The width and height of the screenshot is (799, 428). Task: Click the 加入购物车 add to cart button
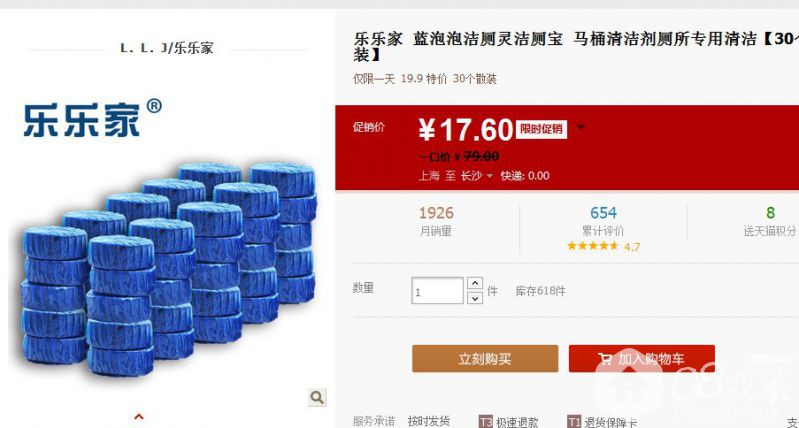pos(642,359)
